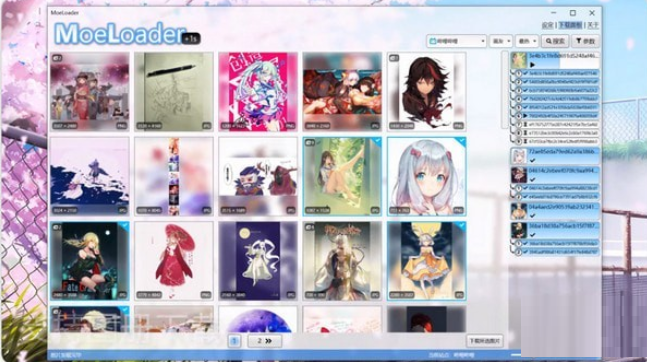Click the completed checkmark under yellow dress girl download item
The image size is (647, 362).
(x=533, y=215)
